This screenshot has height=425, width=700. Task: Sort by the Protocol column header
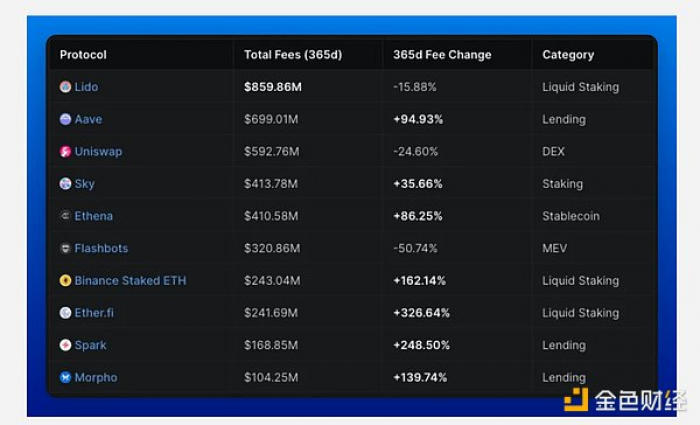pos(83,55)
